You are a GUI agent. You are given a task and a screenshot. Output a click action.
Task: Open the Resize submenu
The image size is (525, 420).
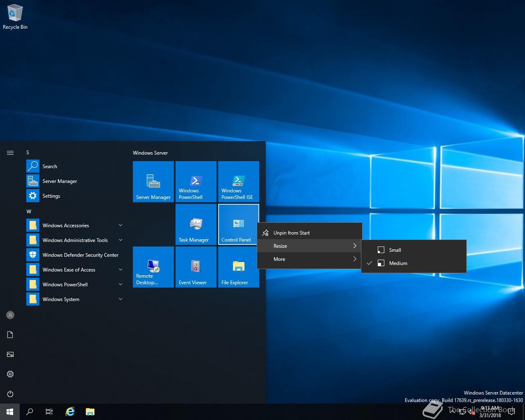(x=309, y=246)
